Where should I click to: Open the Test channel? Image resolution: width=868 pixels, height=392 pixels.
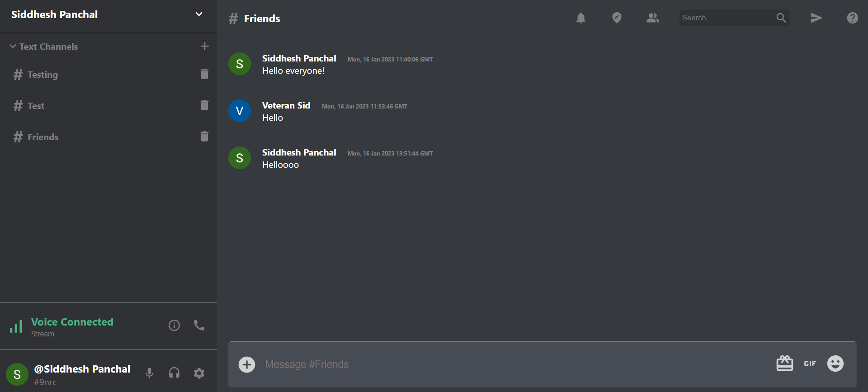click(36, 105)
